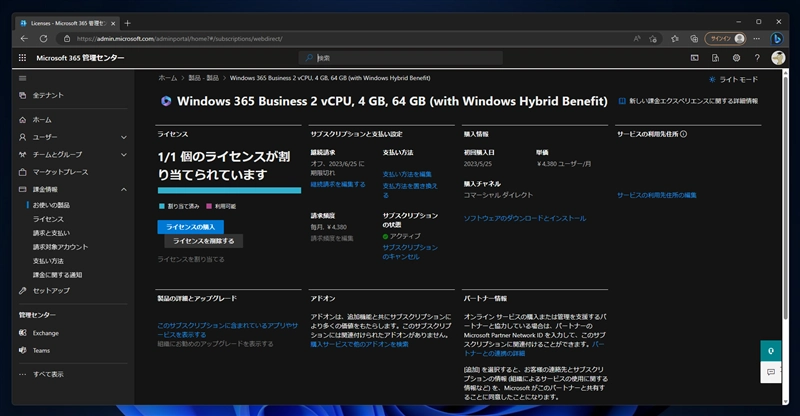Click the teal assigned legend swatch
Viewport: 800px width, 416px height.
coord(161,206)
